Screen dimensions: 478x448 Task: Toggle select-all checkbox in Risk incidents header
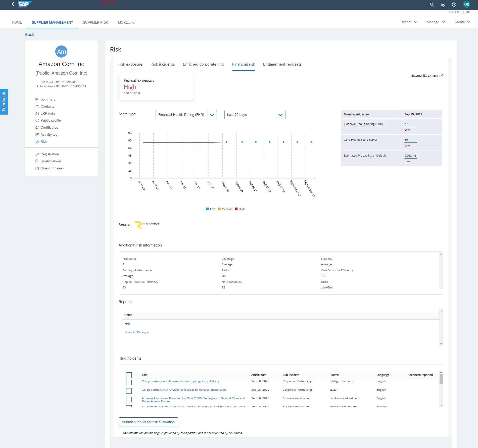(129, 375)
